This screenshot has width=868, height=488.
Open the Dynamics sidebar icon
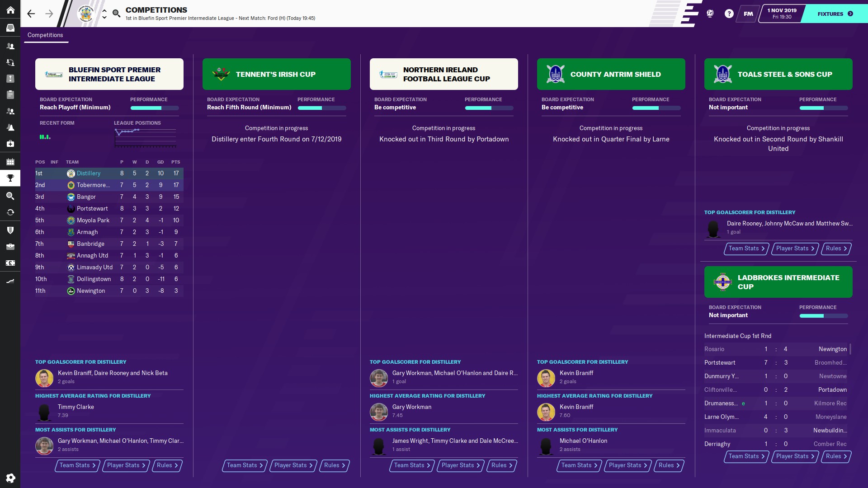[x=10, y=62]
